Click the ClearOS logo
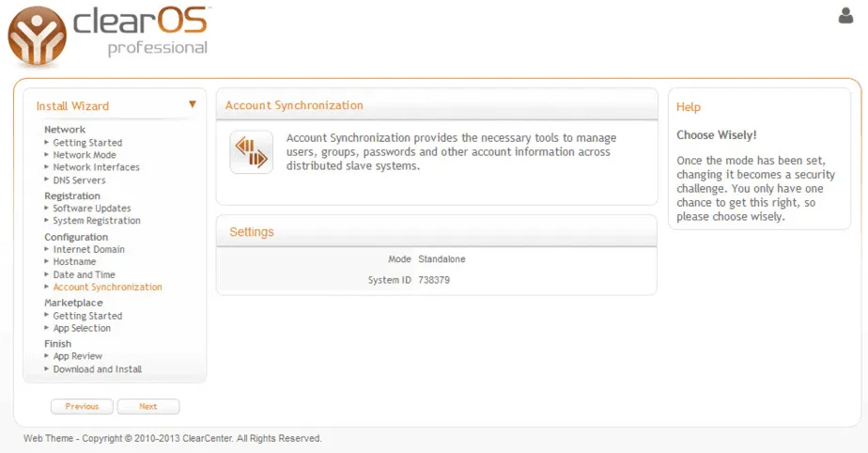The height and width of the screenshot is (453, 868). (x=107, y=34)
